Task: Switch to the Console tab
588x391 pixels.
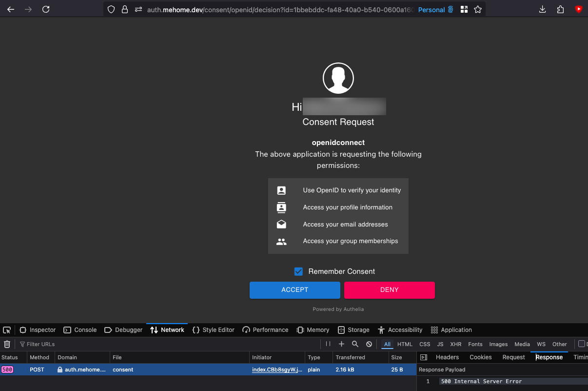Action: (80, 330)
